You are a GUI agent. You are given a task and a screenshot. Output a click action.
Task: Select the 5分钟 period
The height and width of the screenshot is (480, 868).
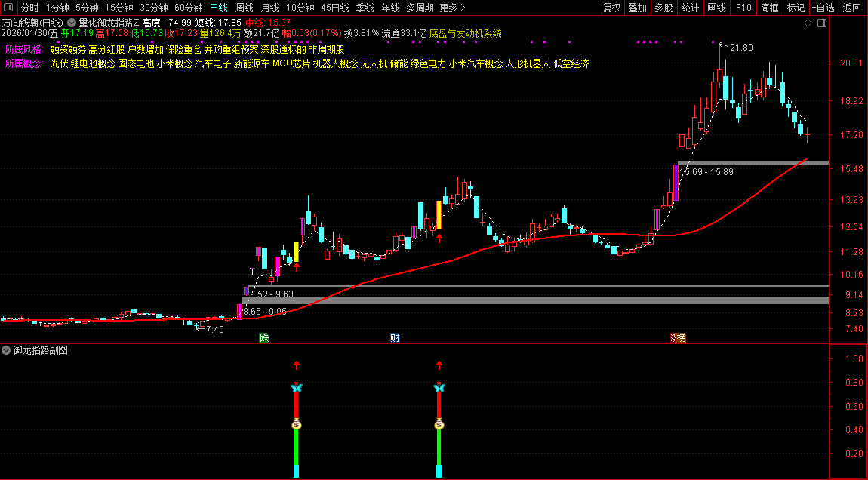coord(87,8)
